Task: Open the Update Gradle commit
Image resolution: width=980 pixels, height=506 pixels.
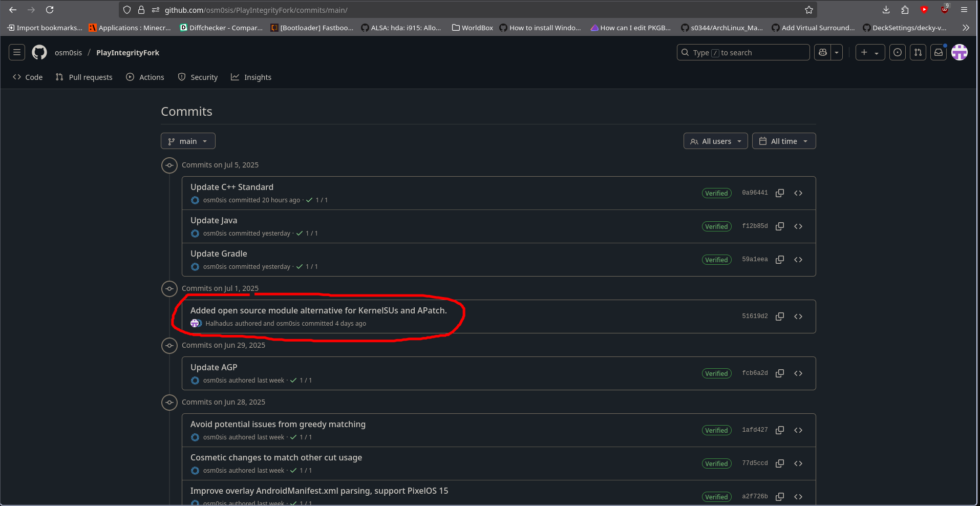Action: click(219, 254)
